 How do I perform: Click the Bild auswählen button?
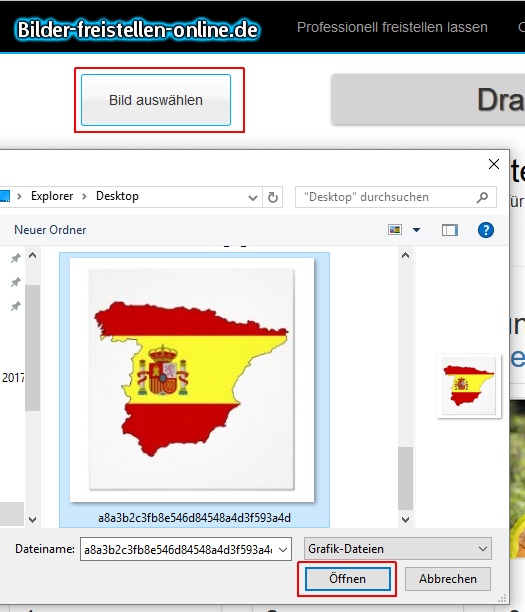[x=156, y=100]
